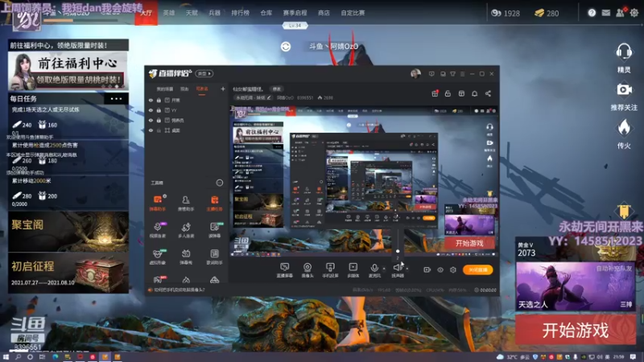
Task: Open the 弹幕助手 tool
Action: tap(157, 203)
